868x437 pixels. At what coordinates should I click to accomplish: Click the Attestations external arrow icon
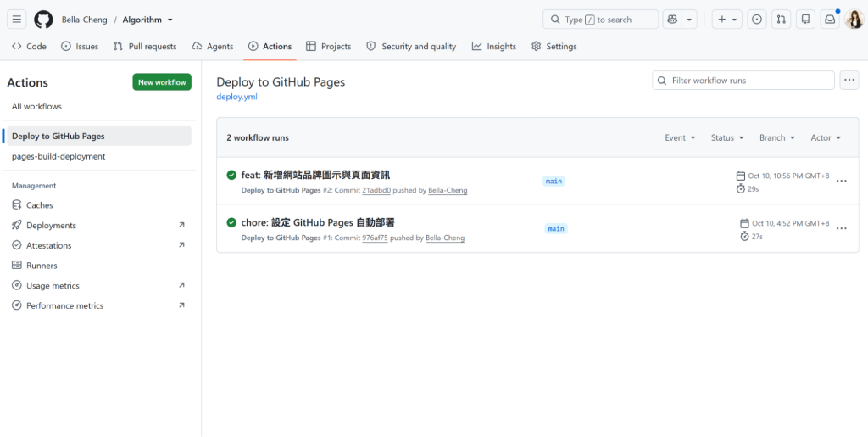coord(181,245)
